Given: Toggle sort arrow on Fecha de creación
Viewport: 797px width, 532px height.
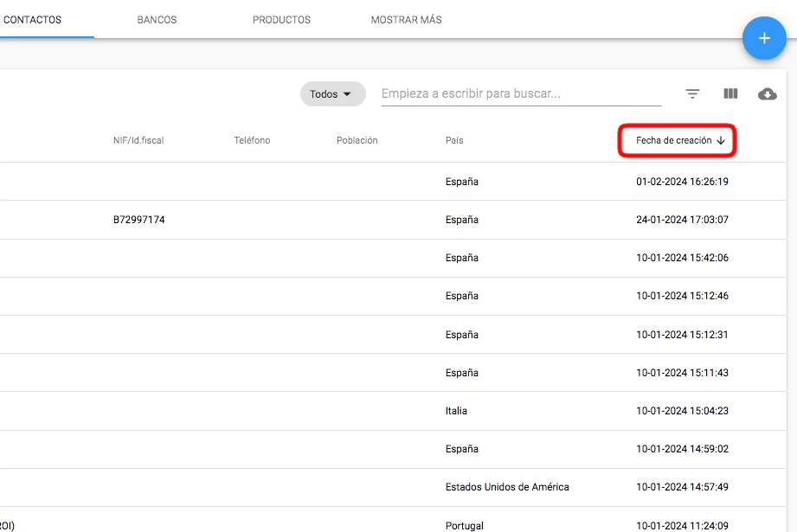Looking at the screenshot, I should tap(721, 140).
